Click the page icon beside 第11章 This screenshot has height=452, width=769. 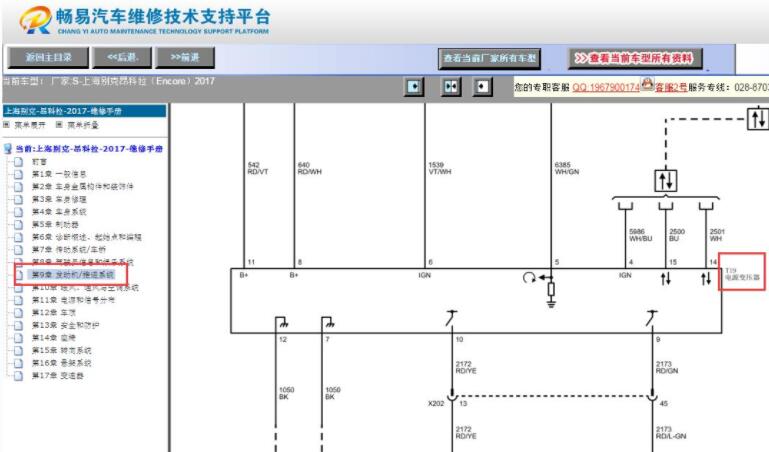[x=18, y=300]
